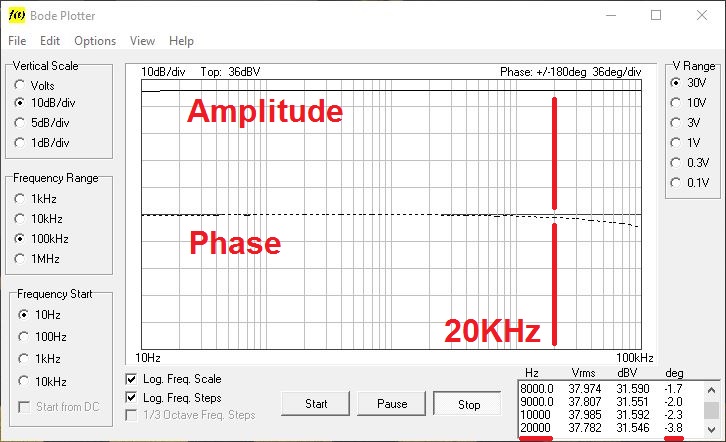Click the 10Hz axis label
This screenshot has height=442, width=726.
coord(148,358)
